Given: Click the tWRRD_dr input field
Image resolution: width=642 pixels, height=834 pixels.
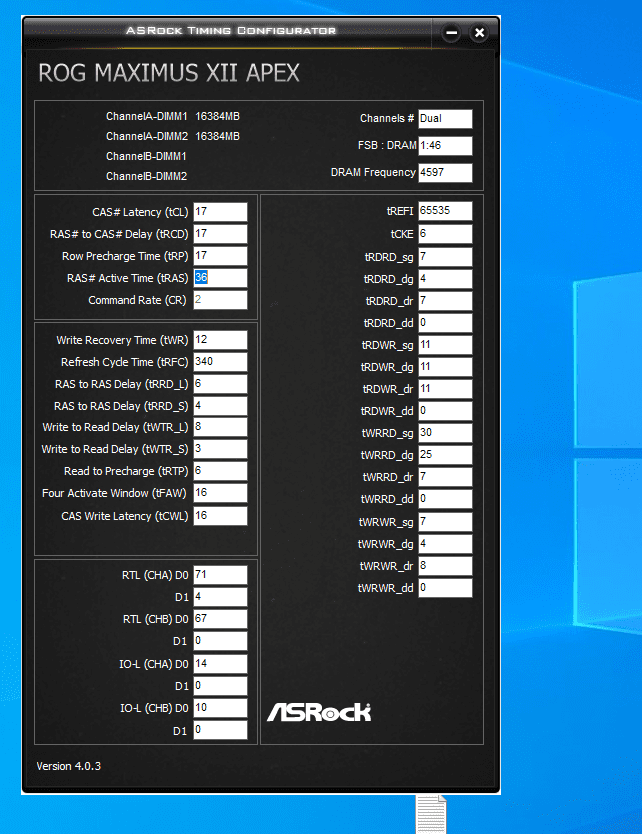Looking at the screenshot, I should tap(445, 477).
